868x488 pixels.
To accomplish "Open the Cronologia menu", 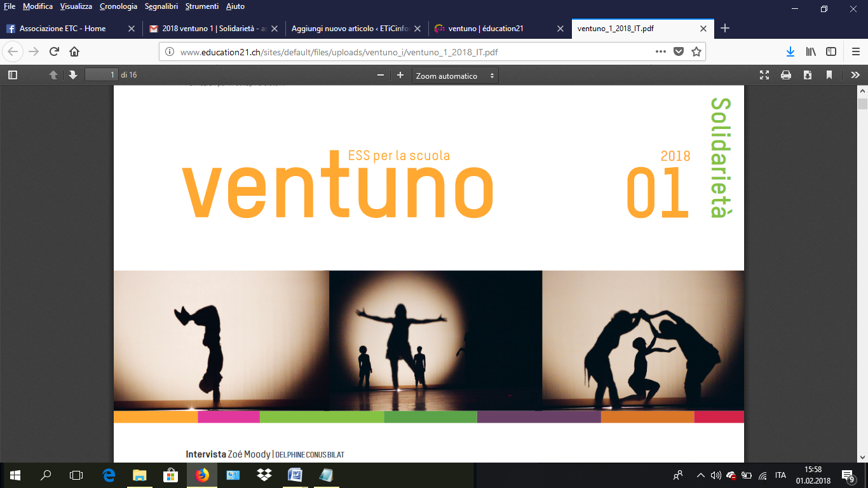I will [118, 6].
